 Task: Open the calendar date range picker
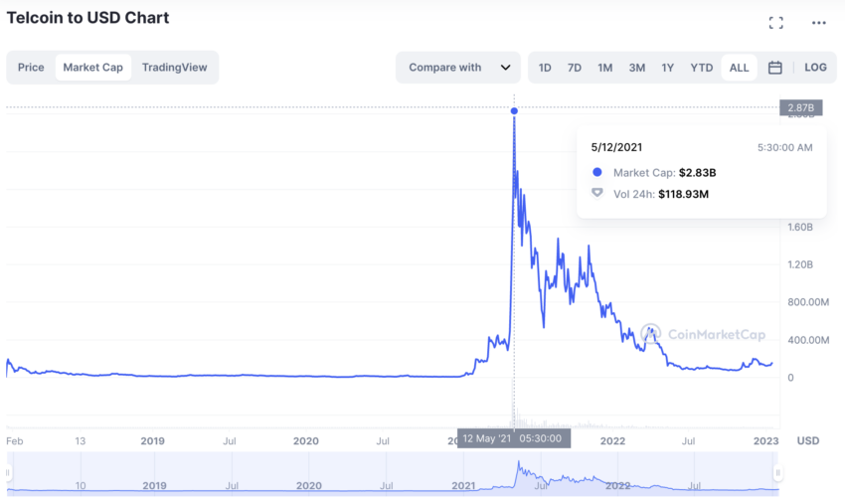(774, 68)
